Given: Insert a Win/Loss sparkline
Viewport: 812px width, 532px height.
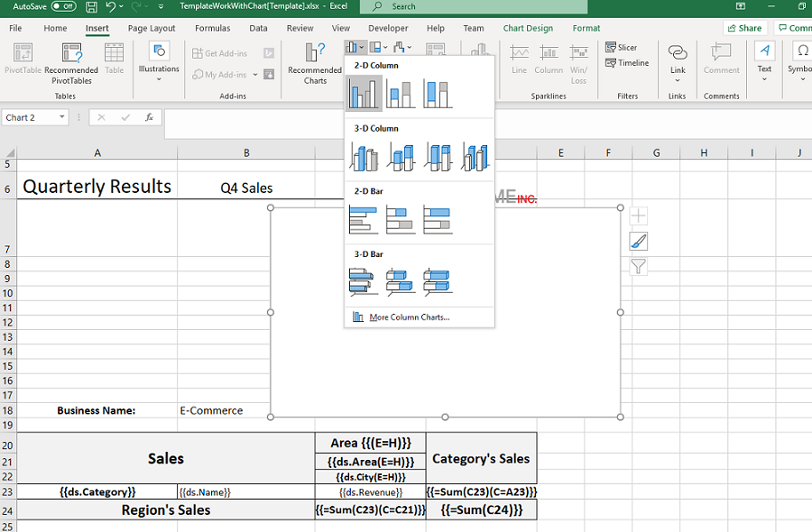Looking at the screenshot, I should click(x=578, y=64).
